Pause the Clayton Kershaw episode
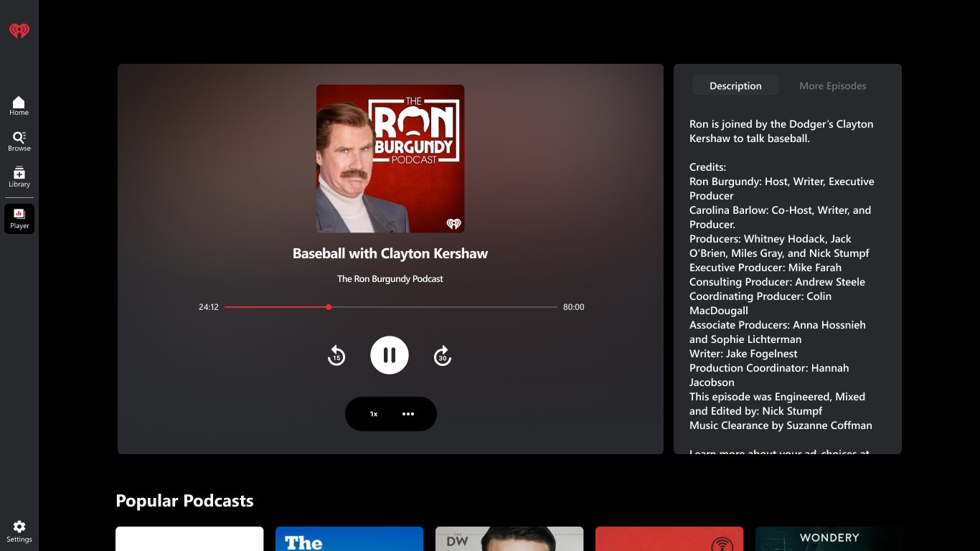Viewport: 980px width, 551px height. click(390, 354)
